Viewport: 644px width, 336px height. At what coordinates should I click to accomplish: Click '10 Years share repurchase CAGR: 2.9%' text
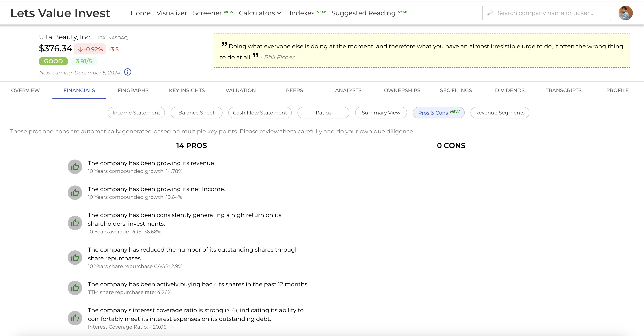(x=135, y=266)
